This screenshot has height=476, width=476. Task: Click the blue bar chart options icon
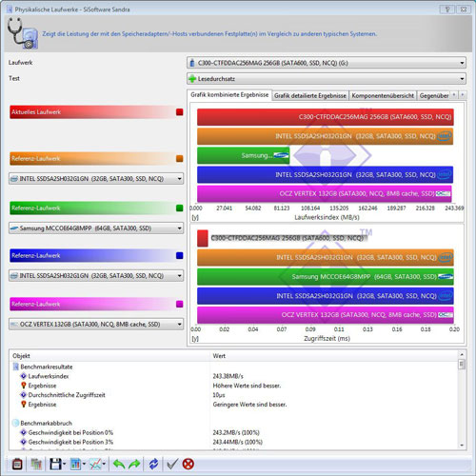pos(75,465)
